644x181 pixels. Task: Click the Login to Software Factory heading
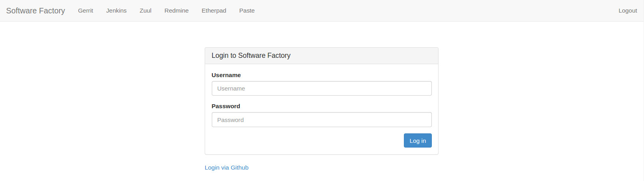point(251,55)
